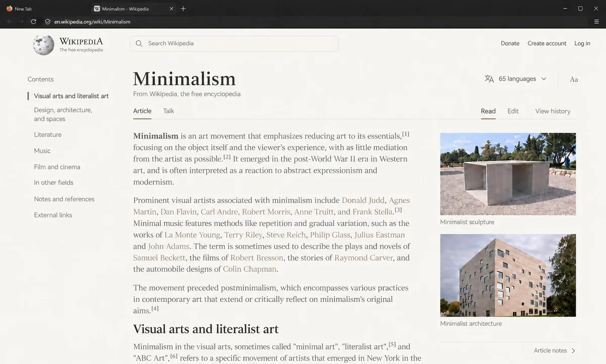
Task: Open the Colin Chapman link
Action: [250, 269]
